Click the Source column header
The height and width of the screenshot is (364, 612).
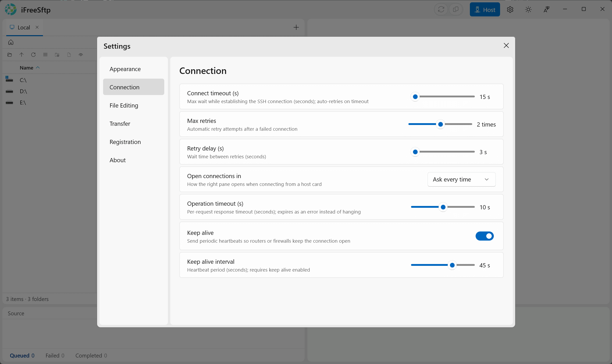click(16, 313)
